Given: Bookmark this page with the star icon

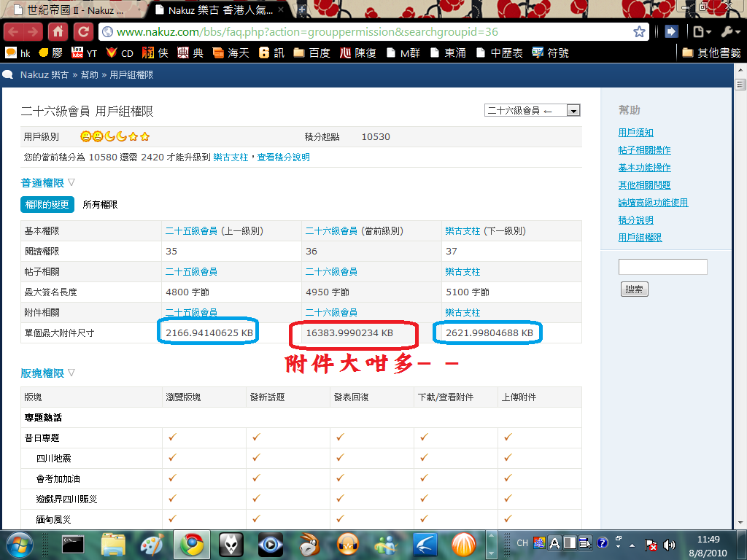Looking at the screenshot, I should pyautogui.click(x=639, y=32).
